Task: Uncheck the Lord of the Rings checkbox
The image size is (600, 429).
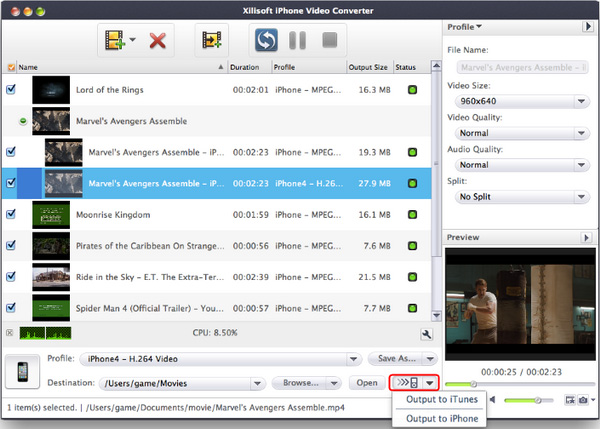Action: [x=11, y=89]
